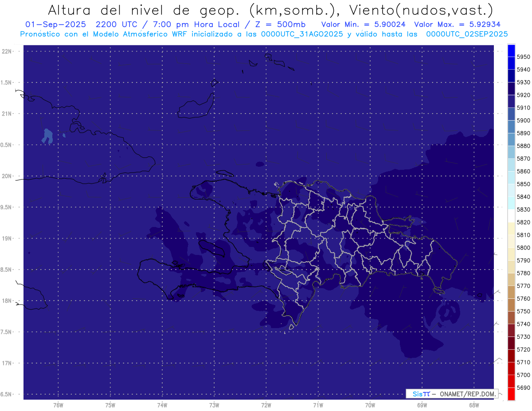This screenshot has width=532, height=411.
Task: Click the legend band between 5810 and 5800
Action: tap(511, 241)
